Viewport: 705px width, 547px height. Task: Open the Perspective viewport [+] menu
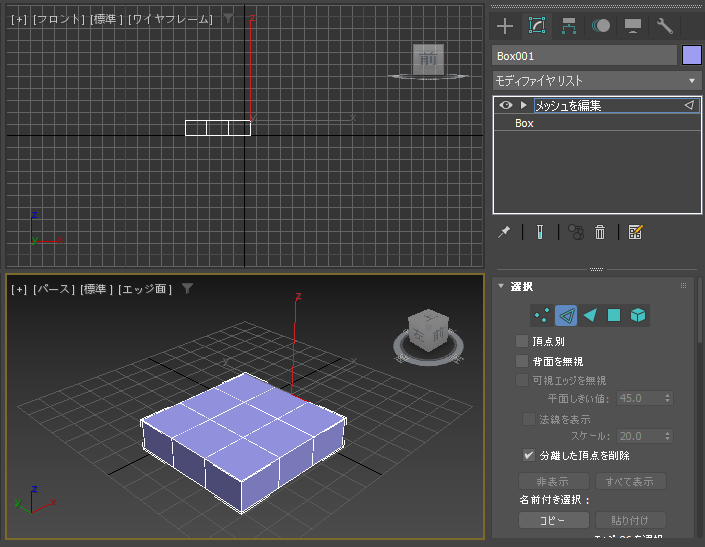(19, 289)
